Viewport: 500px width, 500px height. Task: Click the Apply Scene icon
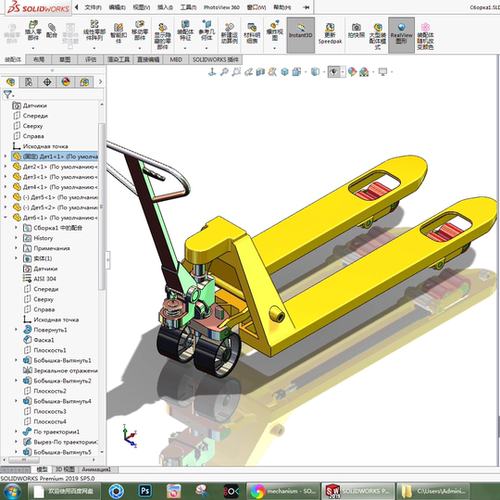click(364, 72)
